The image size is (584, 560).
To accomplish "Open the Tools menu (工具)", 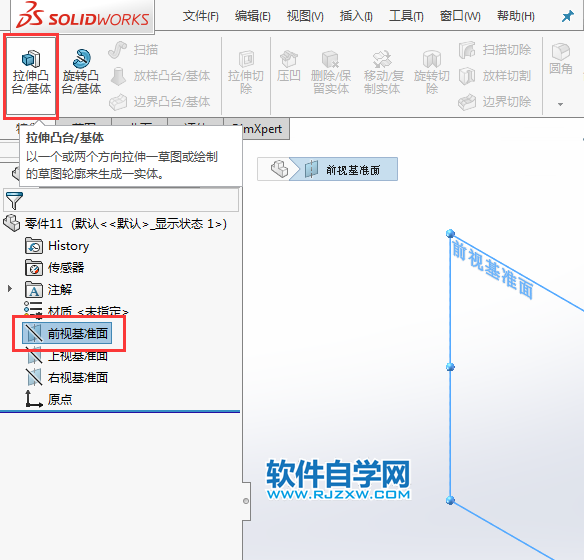I will (x=406, y=16).
